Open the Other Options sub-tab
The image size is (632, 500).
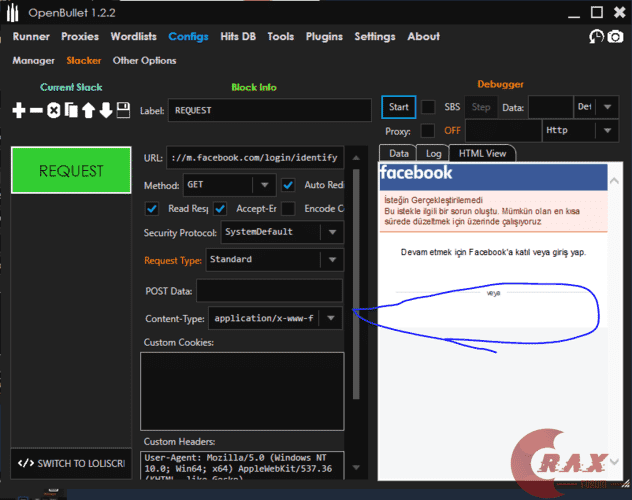[144, 61]
